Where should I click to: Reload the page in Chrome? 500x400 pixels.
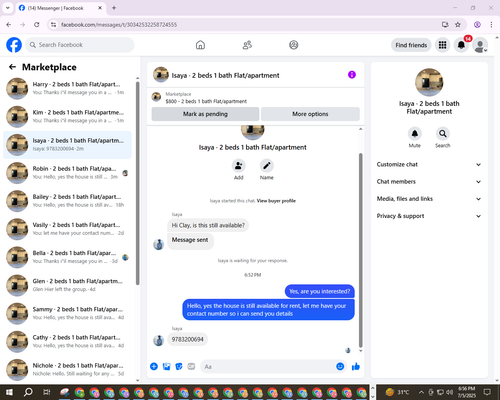(37, 25)
